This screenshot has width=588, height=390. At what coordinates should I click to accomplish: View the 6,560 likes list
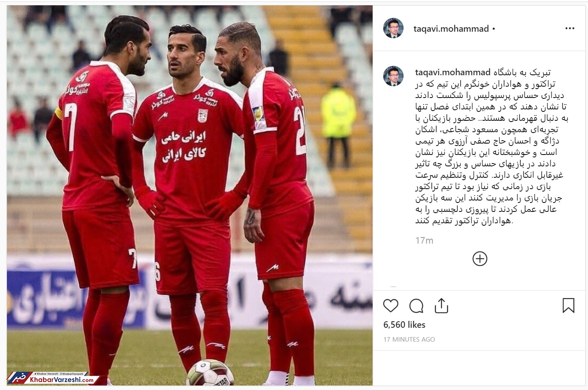coord(404,325)
